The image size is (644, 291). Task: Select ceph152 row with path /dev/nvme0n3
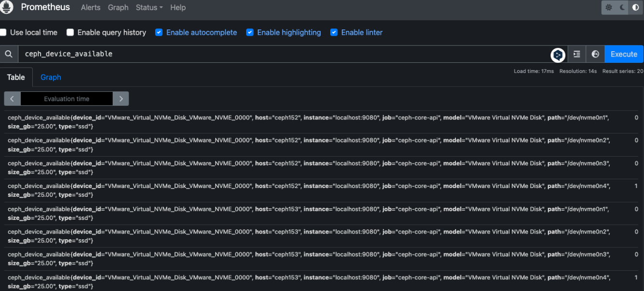pos(322,168)
